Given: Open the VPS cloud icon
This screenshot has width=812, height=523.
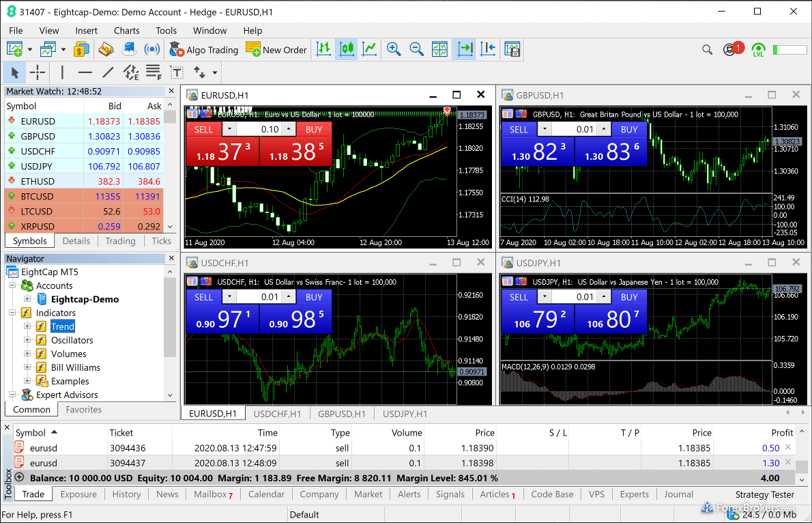Looking at the screenshot, I should coord(129,49).
